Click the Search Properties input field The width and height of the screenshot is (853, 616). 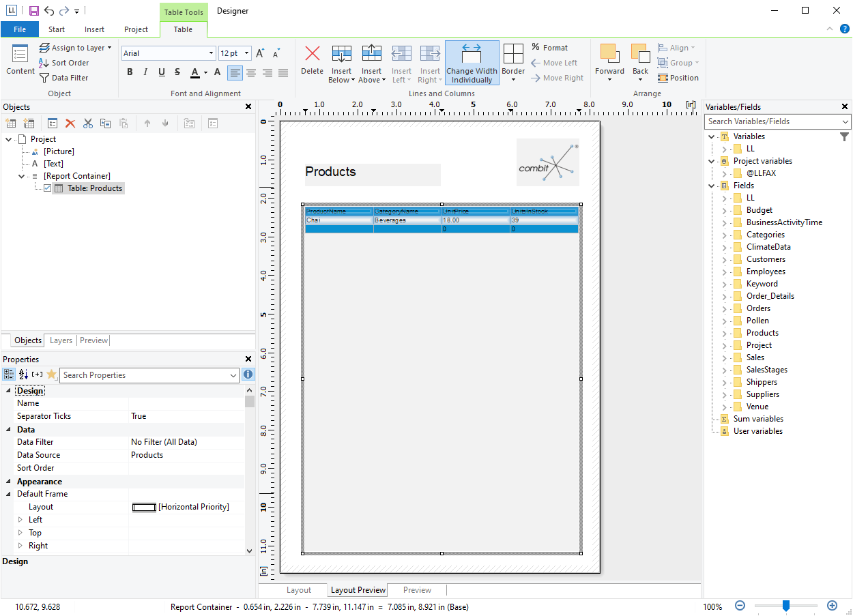pyautogui.click(x=143, y=375)
